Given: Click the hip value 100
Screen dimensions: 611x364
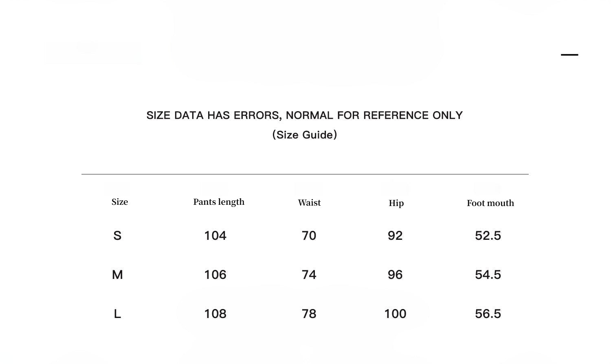Looking at the screenshot, I should pos(395,314).
